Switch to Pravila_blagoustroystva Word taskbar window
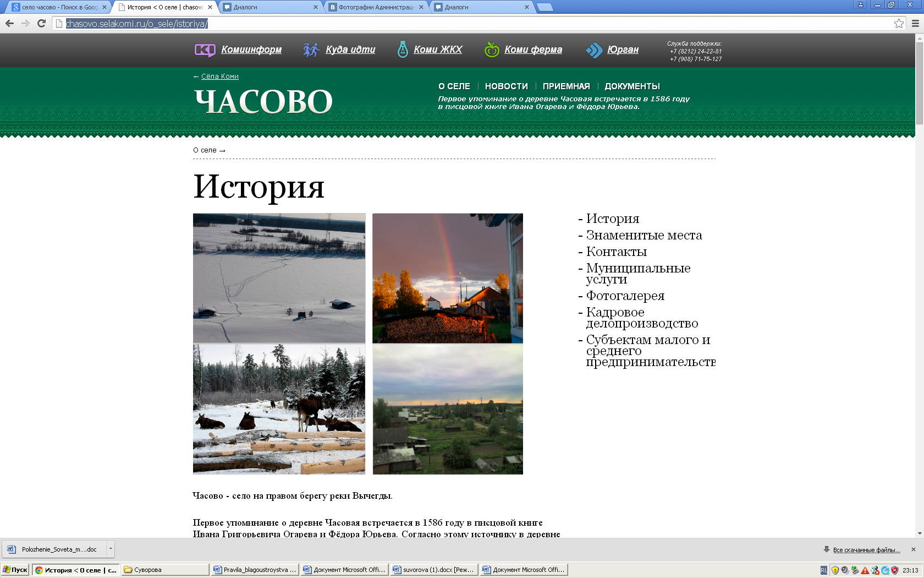Screen dimensions: 924x578 [255, 570]
